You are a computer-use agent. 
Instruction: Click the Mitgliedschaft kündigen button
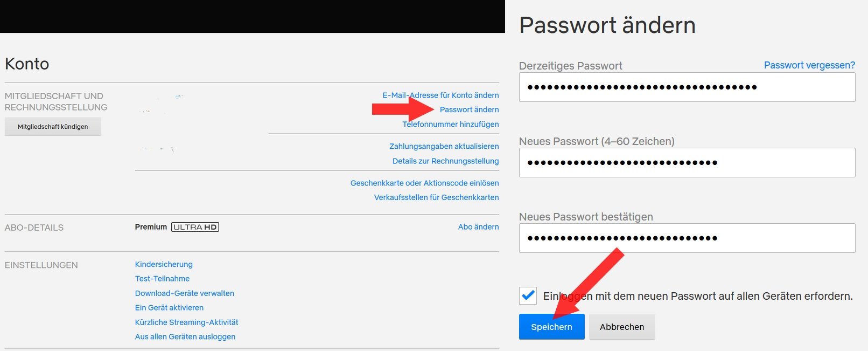click(x=53, y=127)
